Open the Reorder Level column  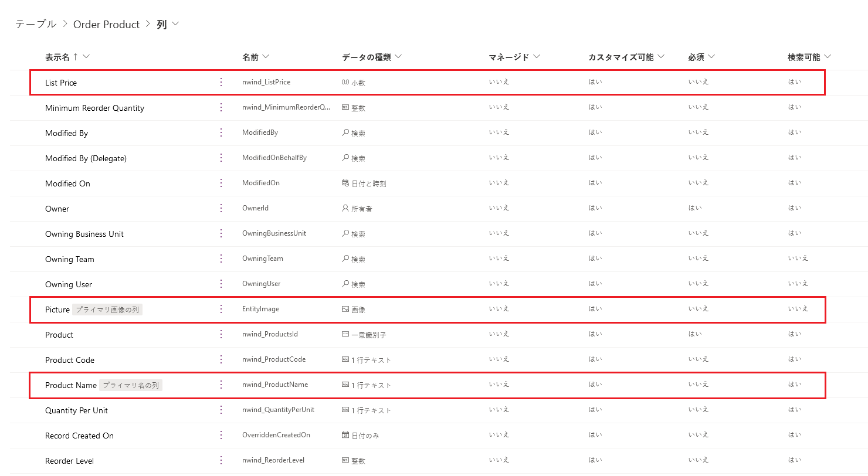tap(69, 461)
